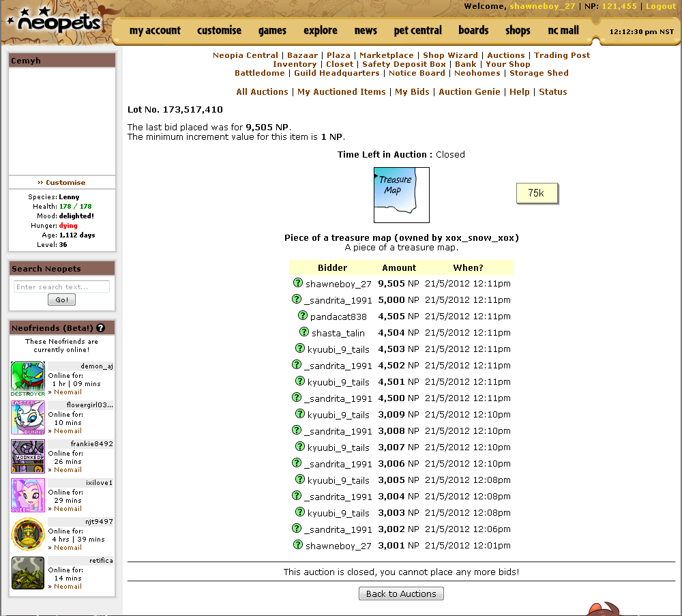The height and width of the screenshot is (616, 682).
Task: Click the green icon next to _sandrita_1991's 5,000 NP bid
Action: (297, 299)
